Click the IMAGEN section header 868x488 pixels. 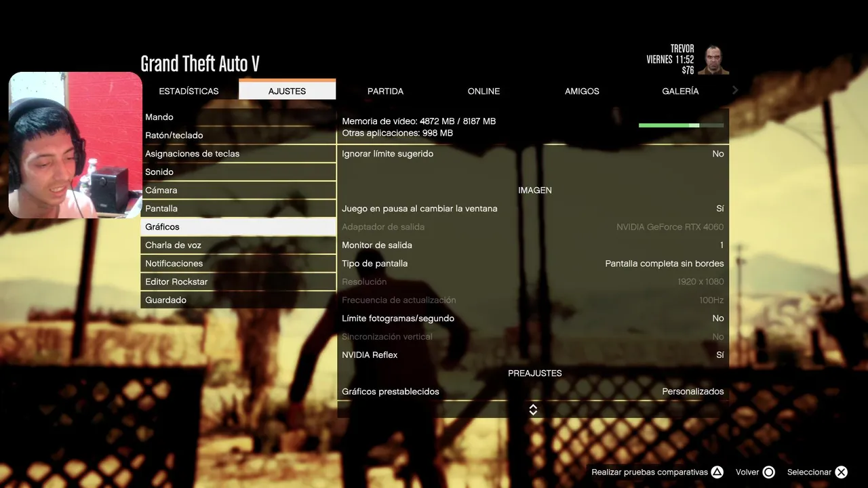point(535,190)
